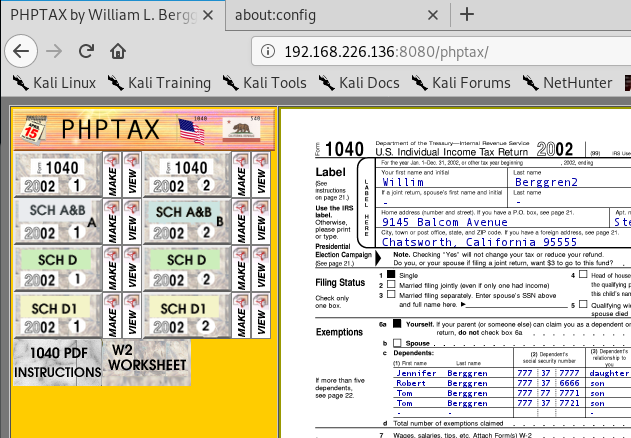
Task: Click the Forward navigation arrow
Action: (54, 51)
